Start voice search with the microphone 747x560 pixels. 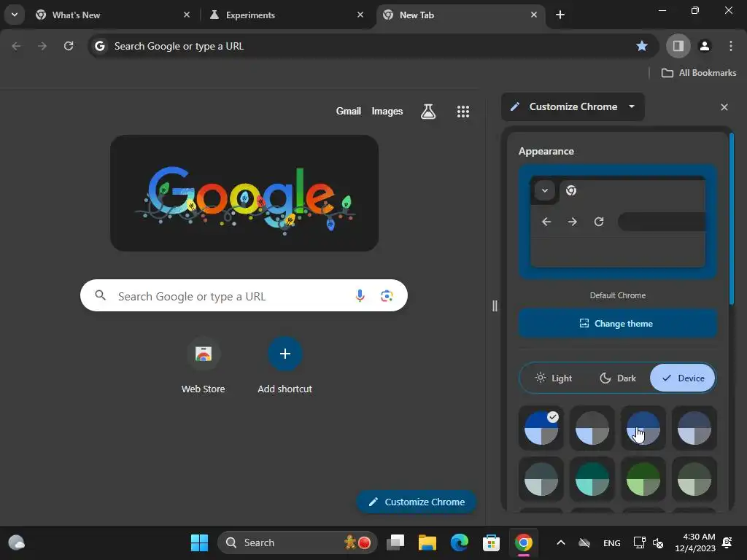point(360,296)
